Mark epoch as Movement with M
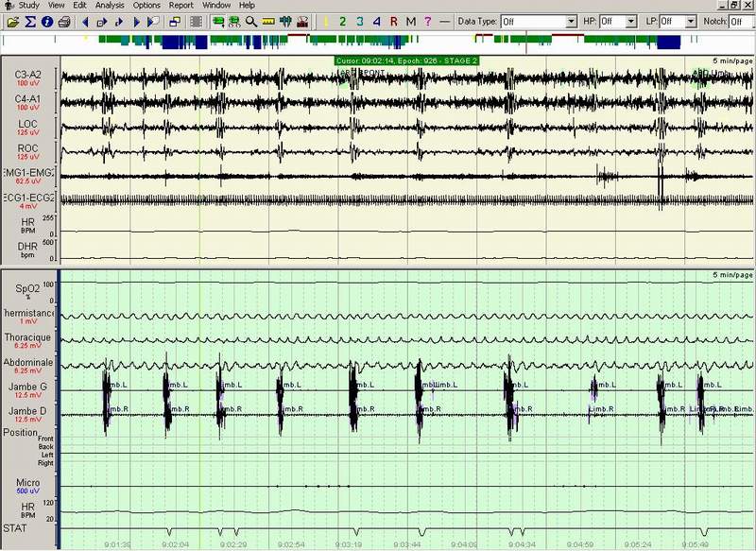The image size is (756, 551). pyautogui.click(x=411, y=22)
